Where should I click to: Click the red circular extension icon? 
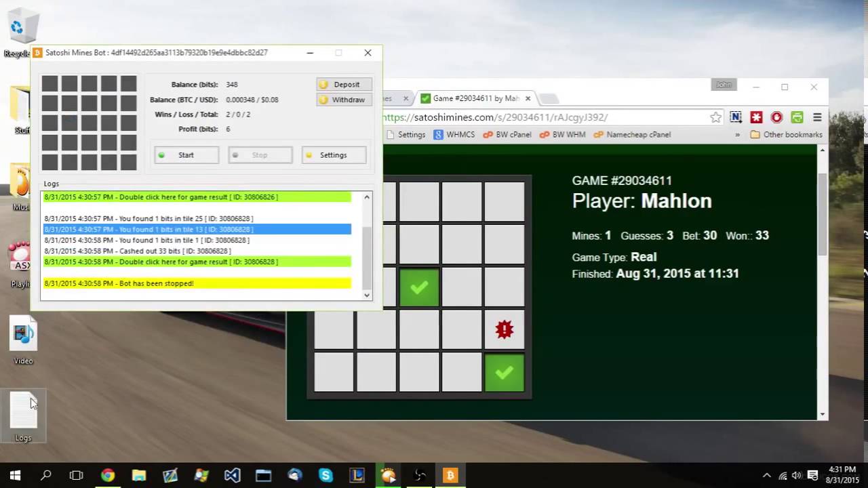pos(777,117)
